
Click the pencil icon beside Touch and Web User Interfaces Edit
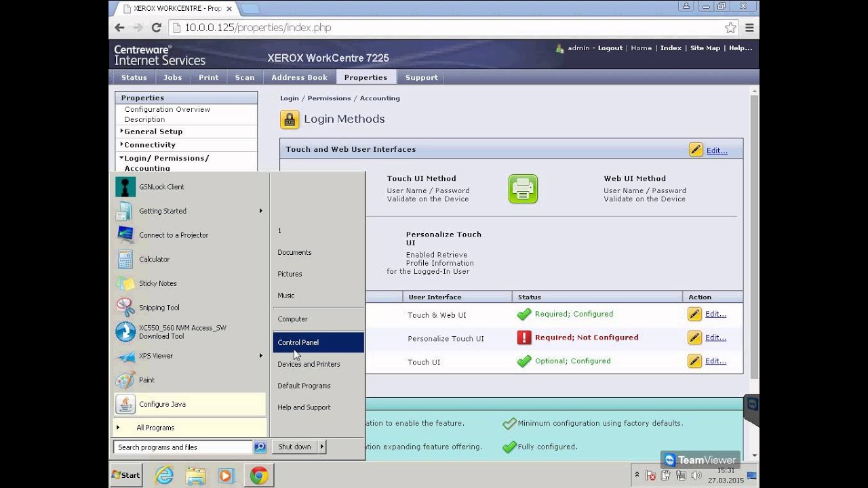pos(696,150)
